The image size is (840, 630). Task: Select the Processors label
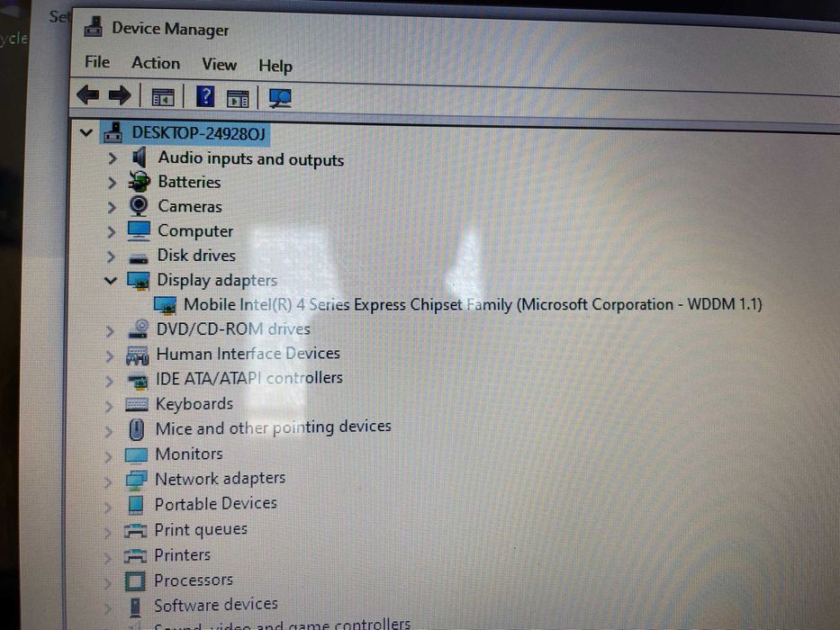tap(194, 580)
